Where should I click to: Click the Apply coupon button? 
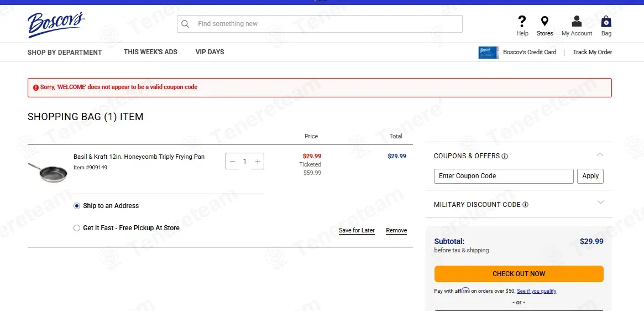tap(590, 176)
